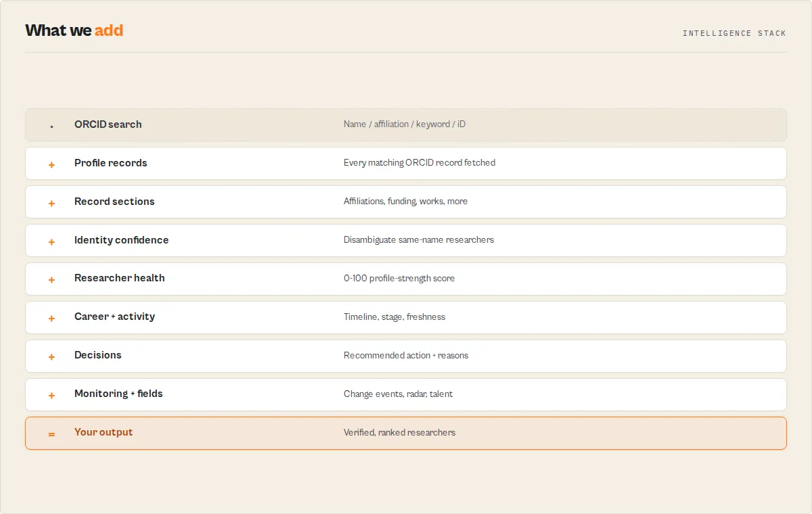Click the dot icon beside ORCID search
Viewport: 812px width, 514px height.
(x=51, y=126)
